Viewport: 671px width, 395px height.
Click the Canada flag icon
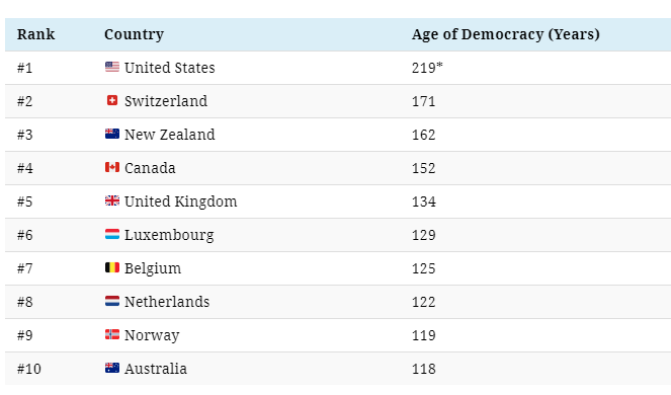(112, 167)
